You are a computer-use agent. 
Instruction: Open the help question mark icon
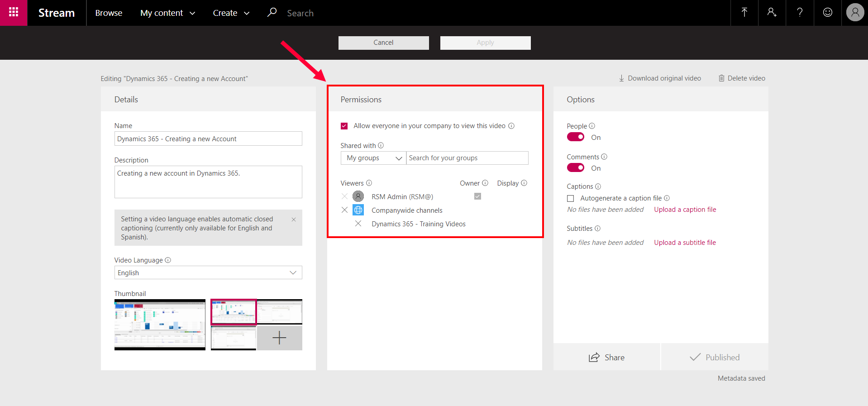coord(800,13)
